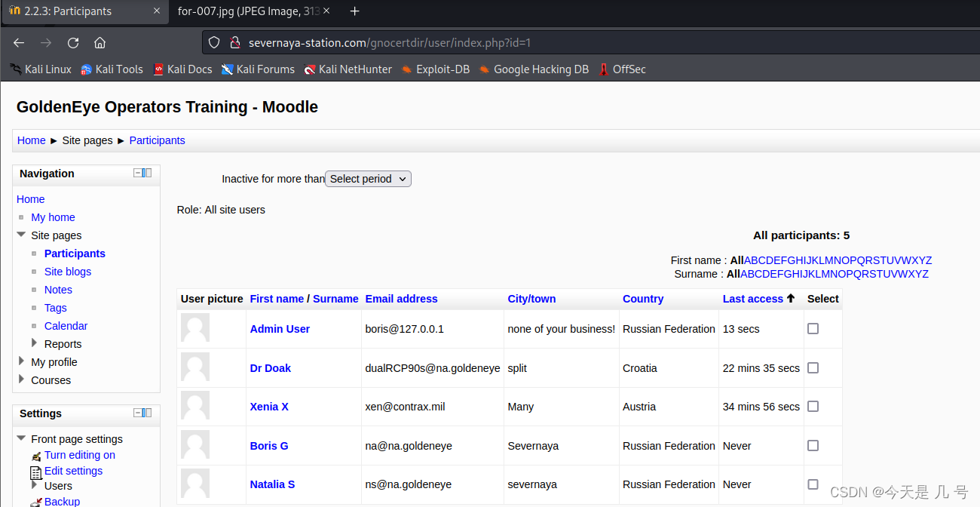Check the box for Natalia S
Image resolution: width=980 pixels, height=507 pixels.
pyautogui.click(x=813, y=484)
